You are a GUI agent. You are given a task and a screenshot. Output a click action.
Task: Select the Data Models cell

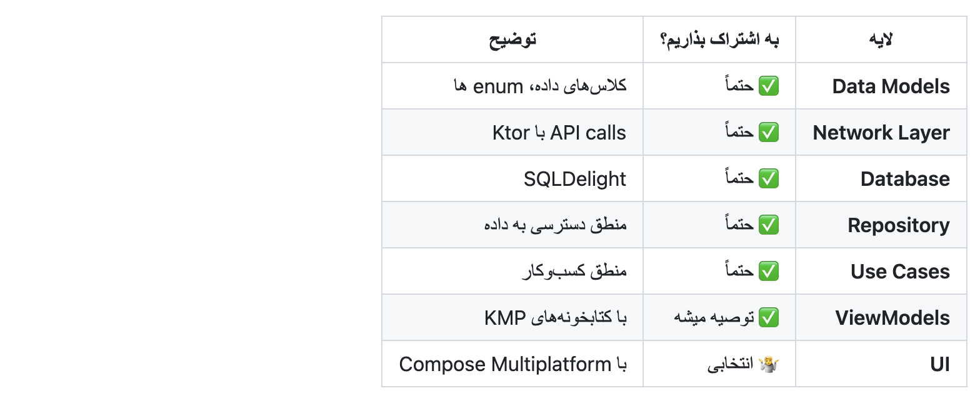(891, 86)
